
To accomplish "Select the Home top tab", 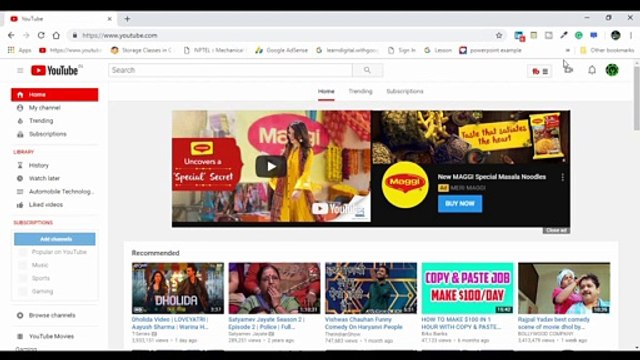I will (x=326, y=91).
